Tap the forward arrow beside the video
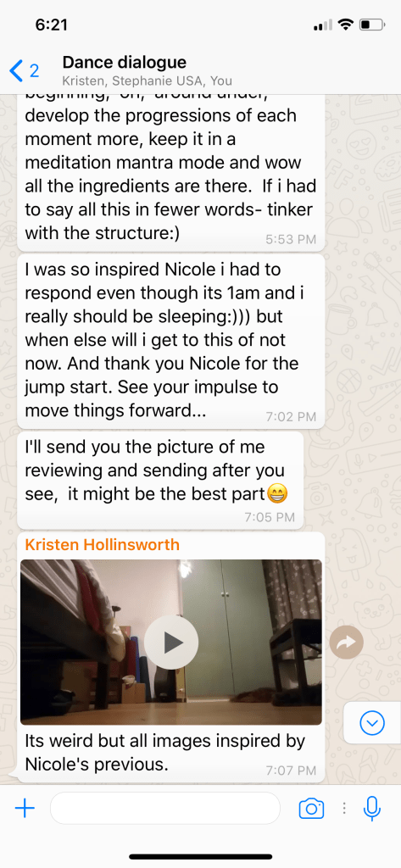This screenshot has width=401, height=868. (346, 643)
